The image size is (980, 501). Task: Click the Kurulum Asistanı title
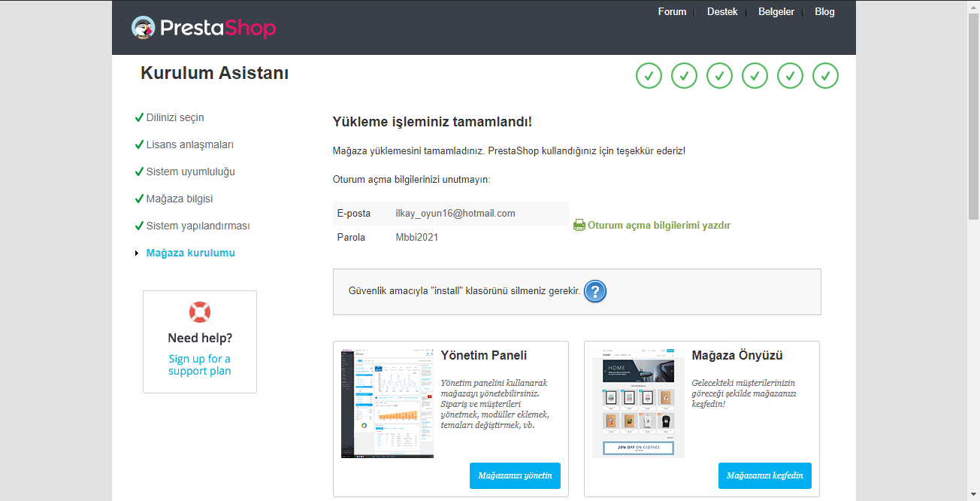214,73
